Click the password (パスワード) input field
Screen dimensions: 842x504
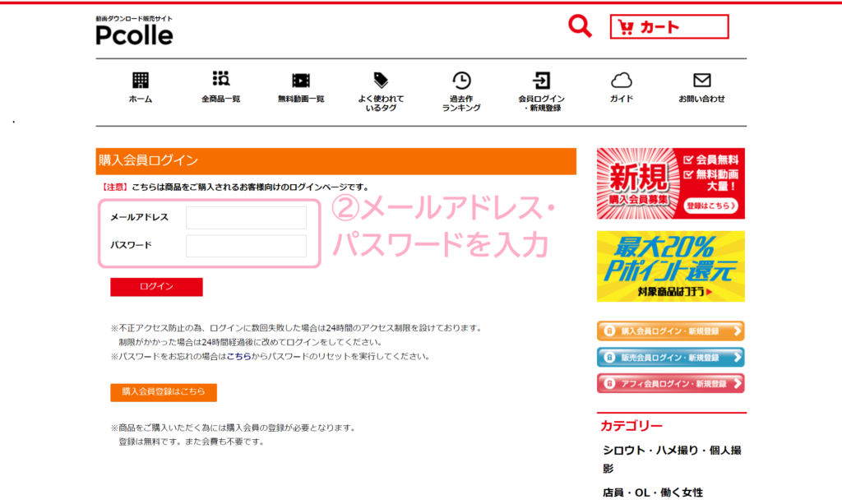click(x=246, y=246)
